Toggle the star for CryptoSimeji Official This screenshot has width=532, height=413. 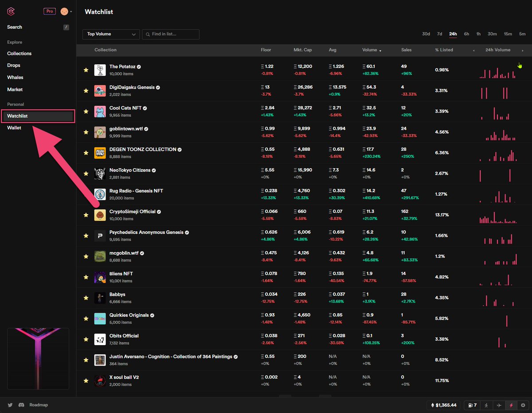[x=86, y=215]
